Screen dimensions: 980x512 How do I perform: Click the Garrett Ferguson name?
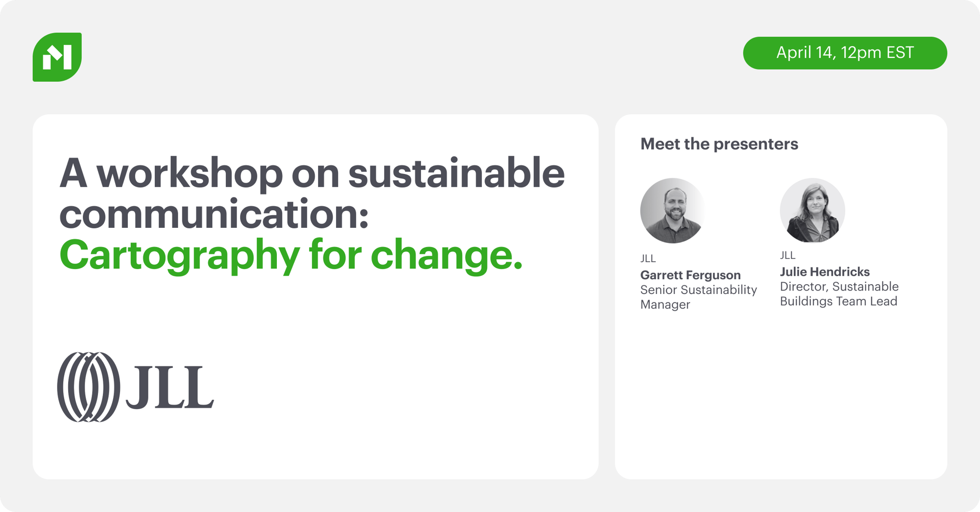click(690, 275)
